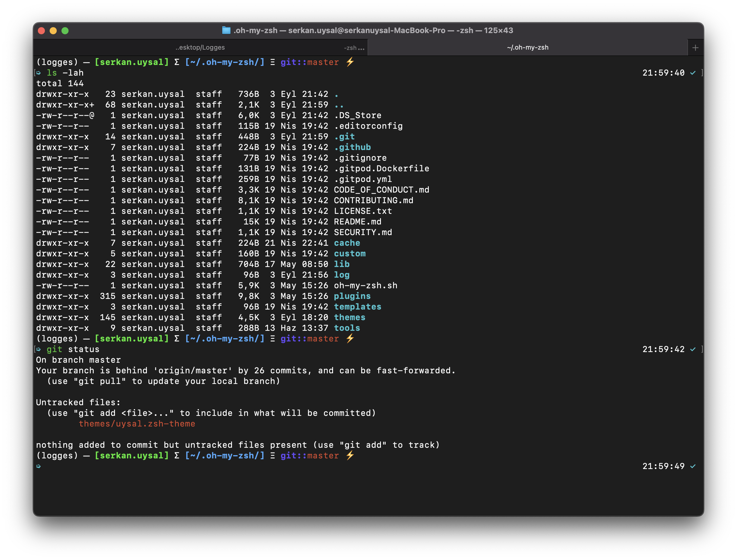Click oh-my-zsh.sh in the listing

[x=366, y=286]
